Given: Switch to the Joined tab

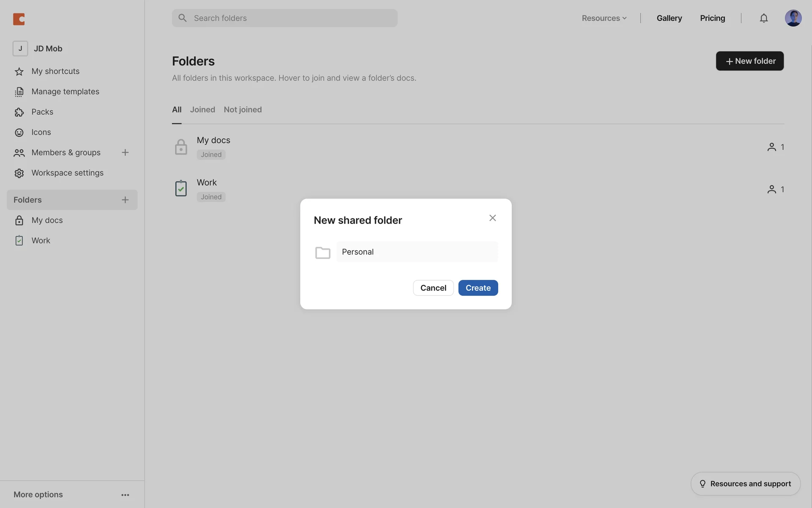Looking at the screenshot, I should [203, 110].
